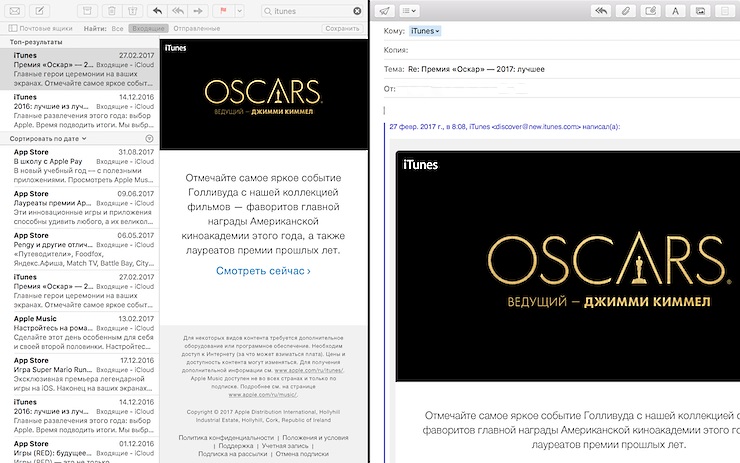Click the Сохранить search button
Image resolution: width=740 pixels, height=463 pixels.
click(342, 28)
